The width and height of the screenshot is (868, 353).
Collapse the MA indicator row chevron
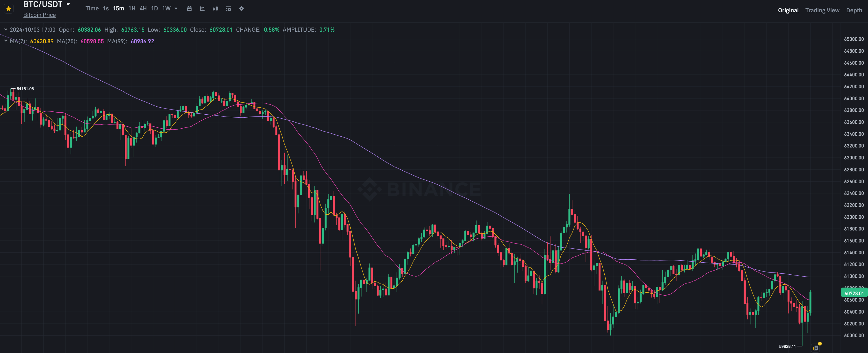pyautogui.click(x=6, y=41)
